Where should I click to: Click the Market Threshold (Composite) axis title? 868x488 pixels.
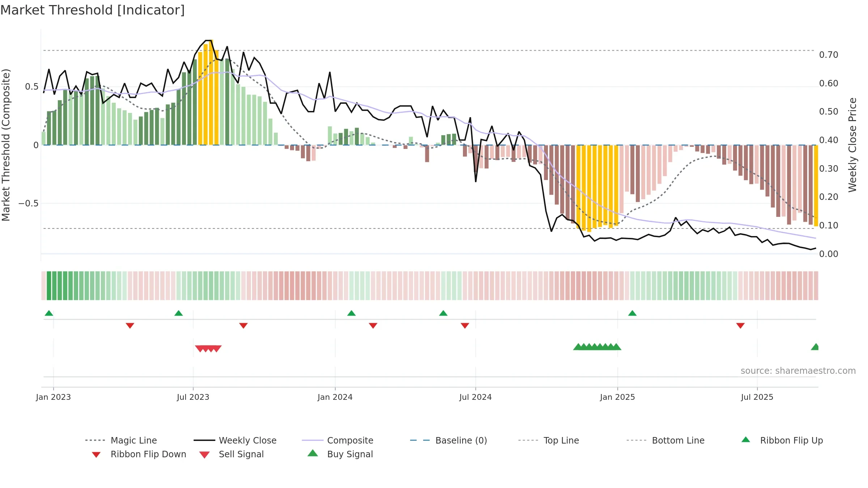[x=6, y=145]
